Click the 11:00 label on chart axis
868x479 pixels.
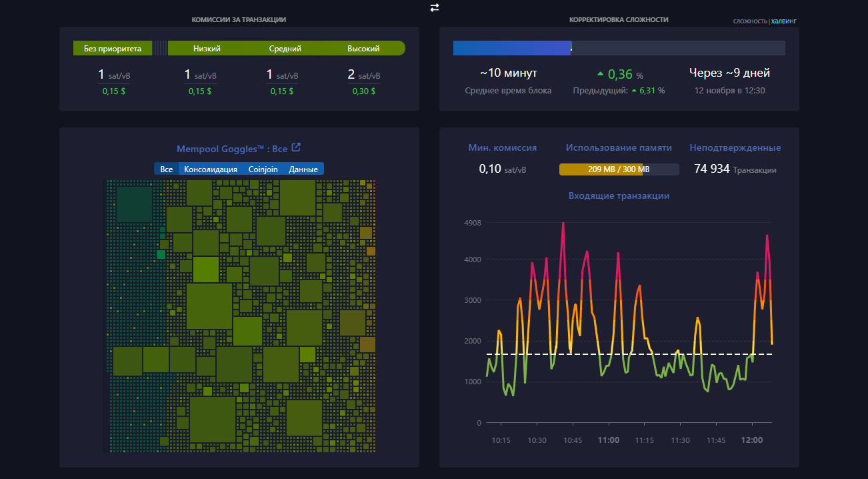click(x=608, y=440)
